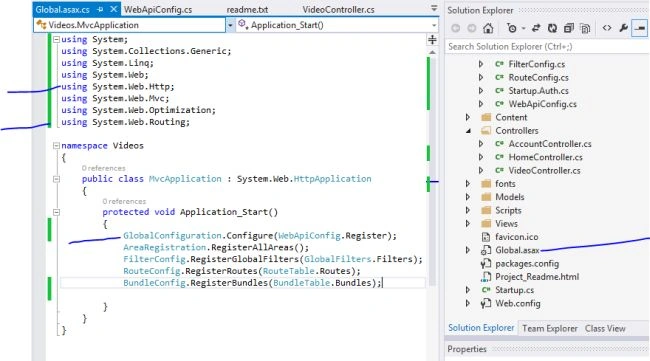Click the Views folder icon

tap(486, 223)
